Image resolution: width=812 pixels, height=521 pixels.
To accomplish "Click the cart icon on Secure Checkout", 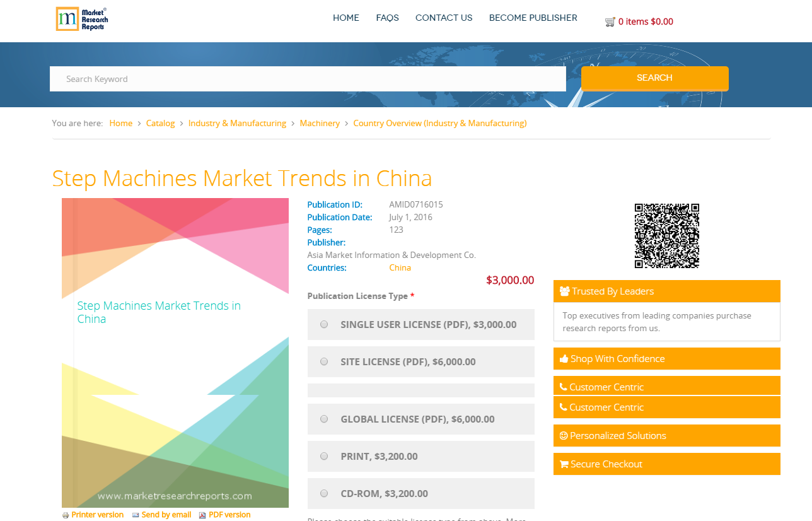I will 564,464.
